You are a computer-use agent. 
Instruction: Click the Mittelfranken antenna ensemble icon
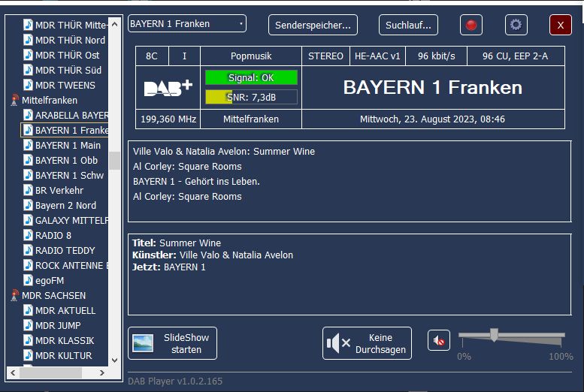(x=14, y=100)
